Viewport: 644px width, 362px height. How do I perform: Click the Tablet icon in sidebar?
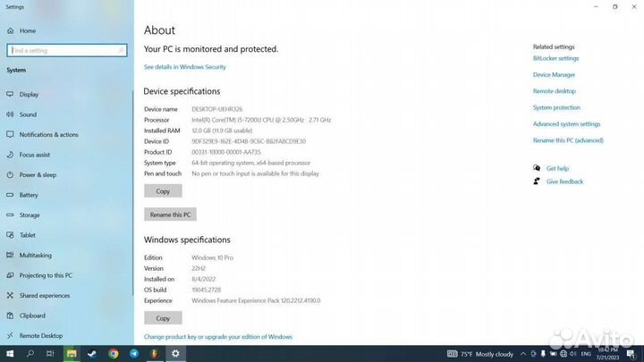(x=10, y=235)
